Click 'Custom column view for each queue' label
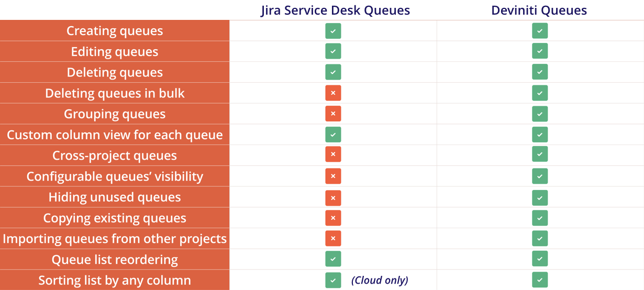This screenshot has height=290, width=644. pos(115,135)
